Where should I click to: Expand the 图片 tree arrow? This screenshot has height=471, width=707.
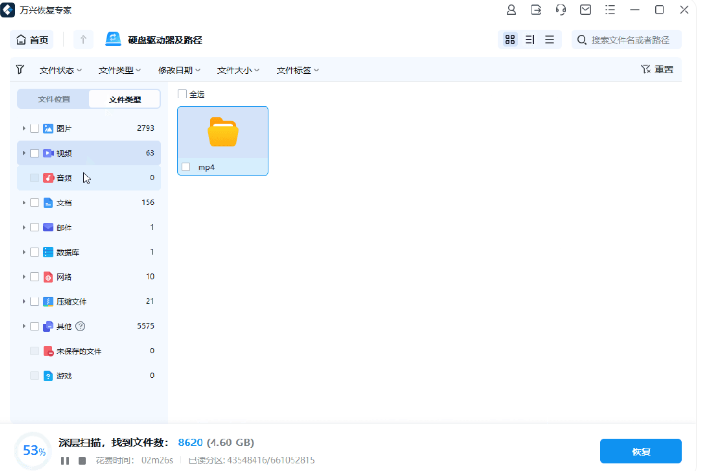point(23,128)
